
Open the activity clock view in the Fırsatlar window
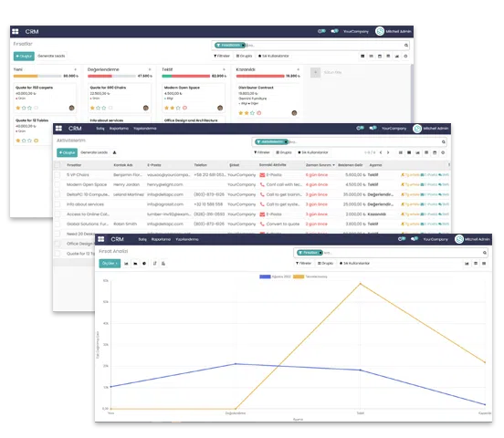pos(405,56)
